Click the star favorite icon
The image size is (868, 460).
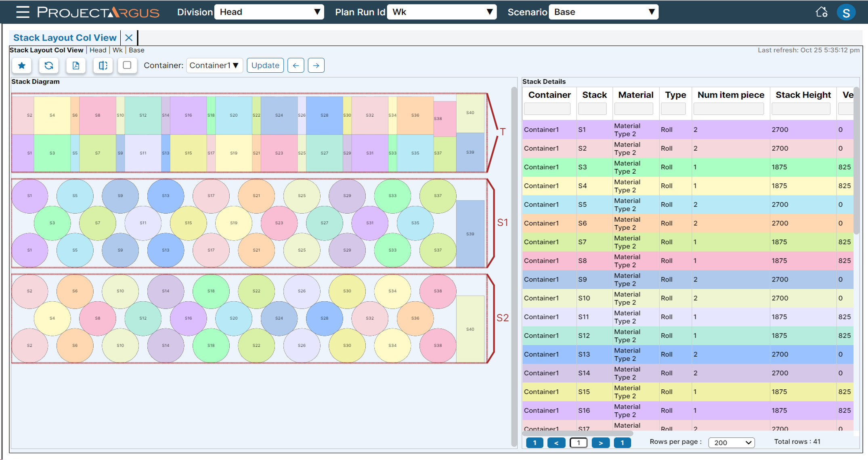(x=22, y=65)
